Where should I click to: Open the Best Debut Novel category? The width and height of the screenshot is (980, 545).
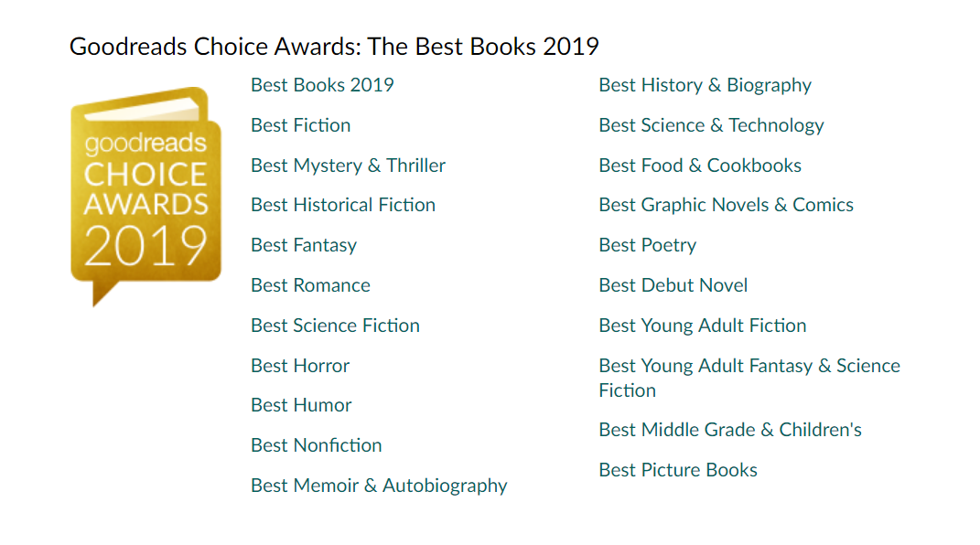[673, 285]
